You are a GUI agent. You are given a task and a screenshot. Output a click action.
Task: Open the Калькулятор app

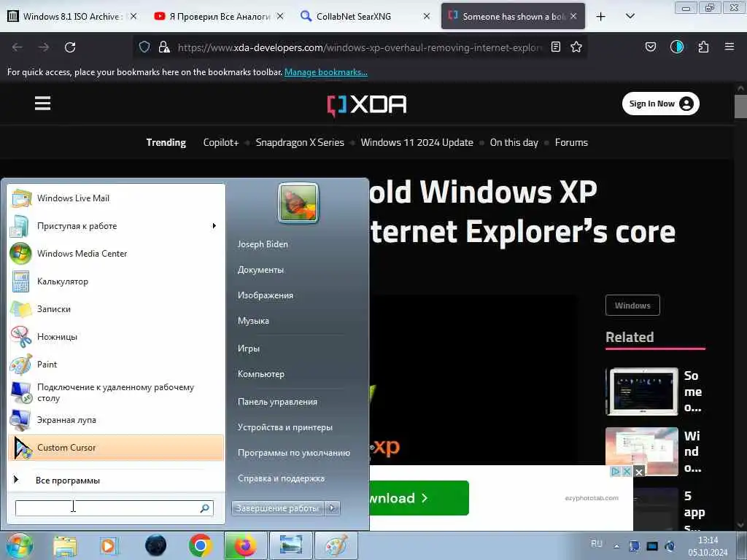click(x=116, y=281)
